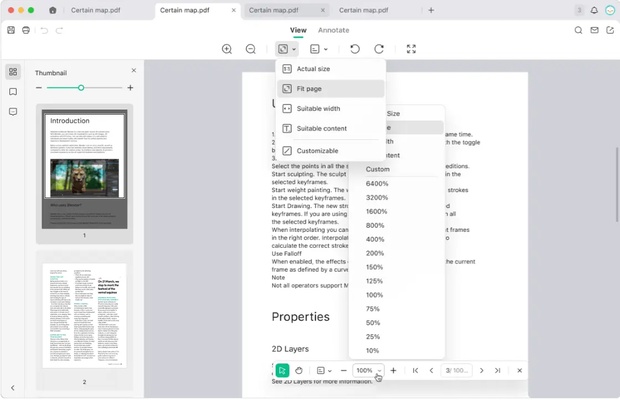Set zoom to 125%
620x400 pixels.
[x=374, y=281]
